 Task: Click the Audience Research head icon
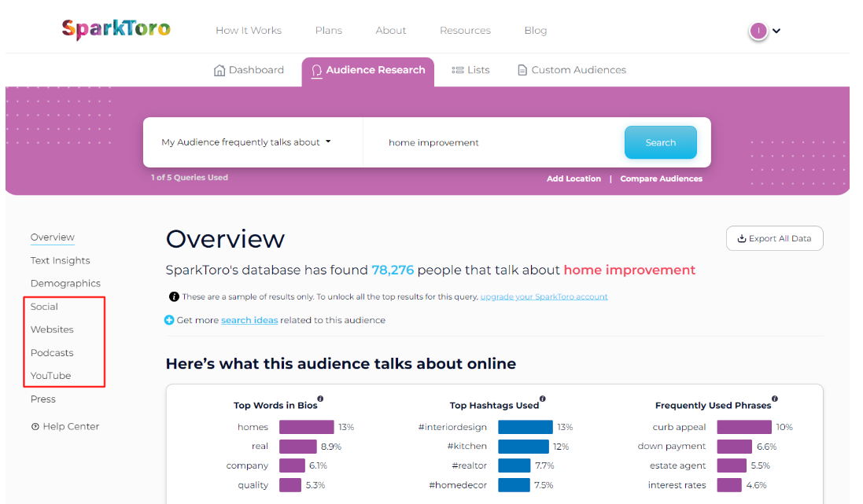[x=316, y=71]
